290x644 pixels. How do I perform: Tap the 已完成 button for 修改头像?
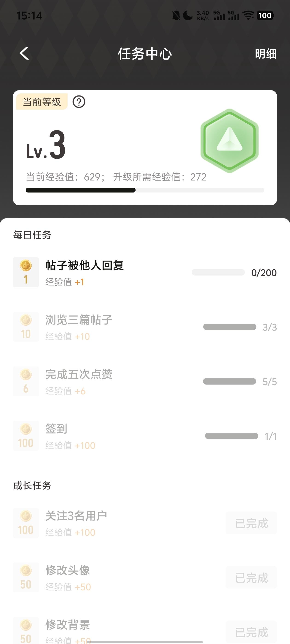251,578
